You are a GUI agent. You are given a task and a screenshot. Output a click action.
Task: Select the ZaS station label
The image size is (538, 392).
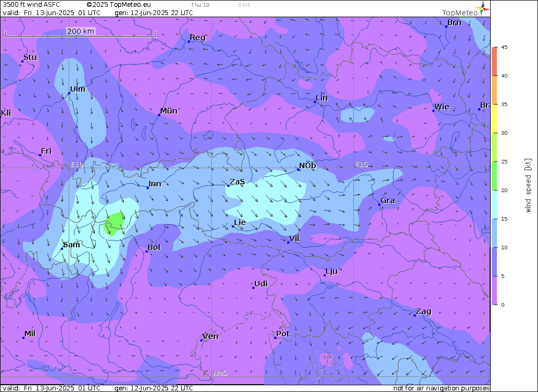tap(237, 182)
